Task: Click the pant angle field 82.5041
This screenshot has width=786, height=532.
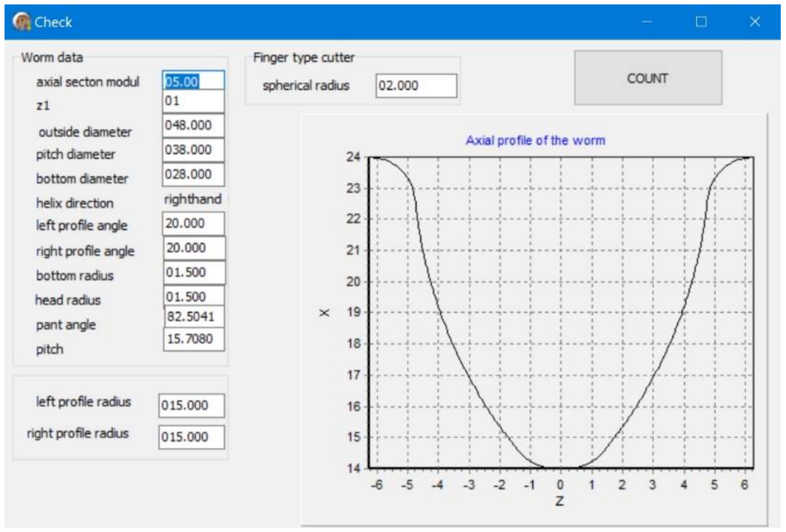Action: (x=194, y=316)
